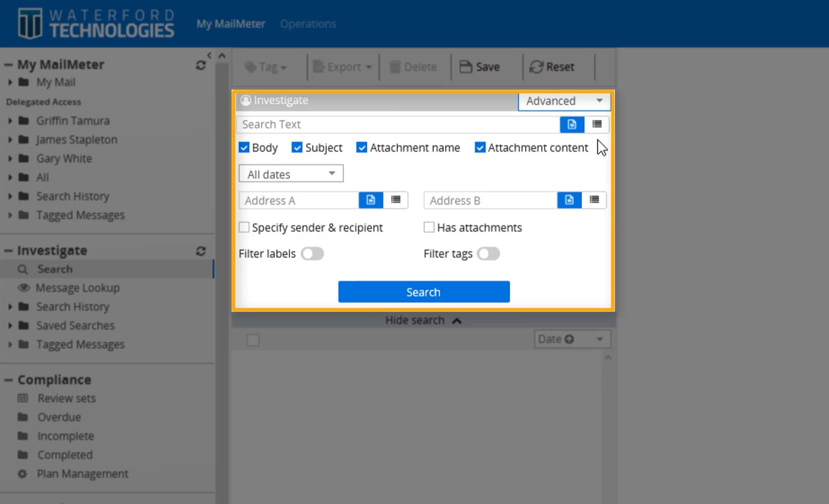This screenshot has width=829, height=504.
Task: Open the All dates dropdown
Action: click(x=291, y=174)
